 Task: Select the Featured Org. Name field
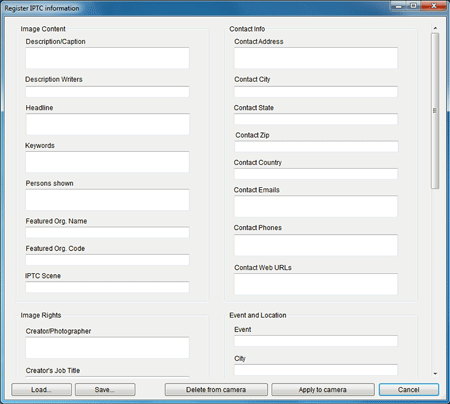[x=107, y=232]
